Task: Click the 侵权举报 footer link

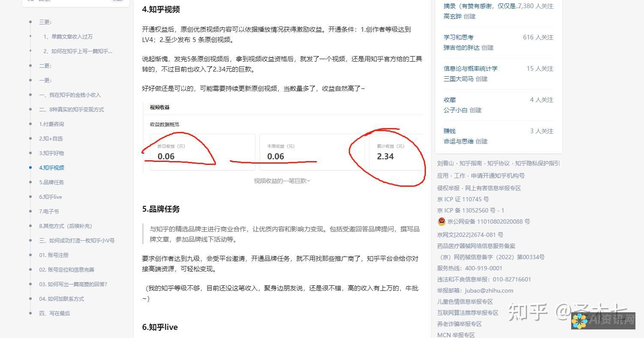Action: [x=449, y=188]
